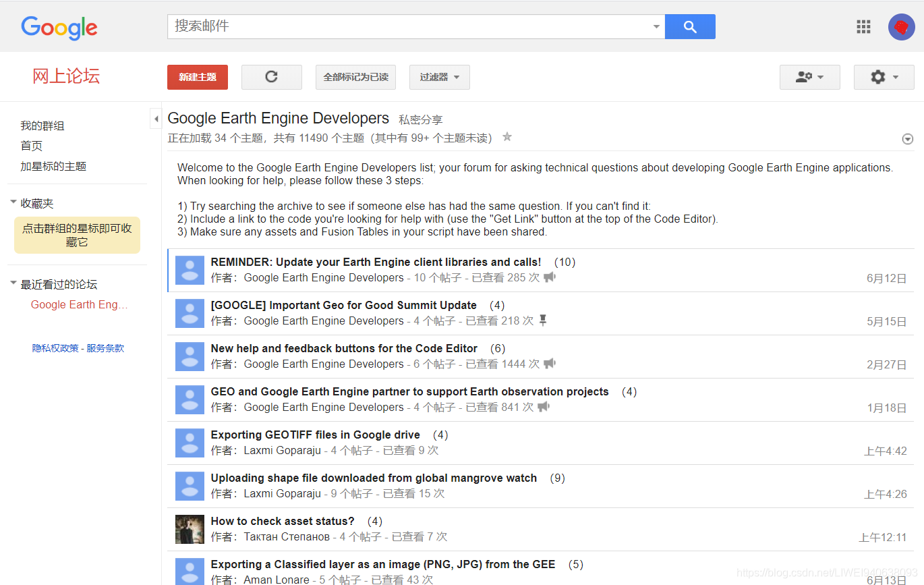The image size is (924, 585).
Task: Star the Google Earth Engine Developers group
Action: 507,137
